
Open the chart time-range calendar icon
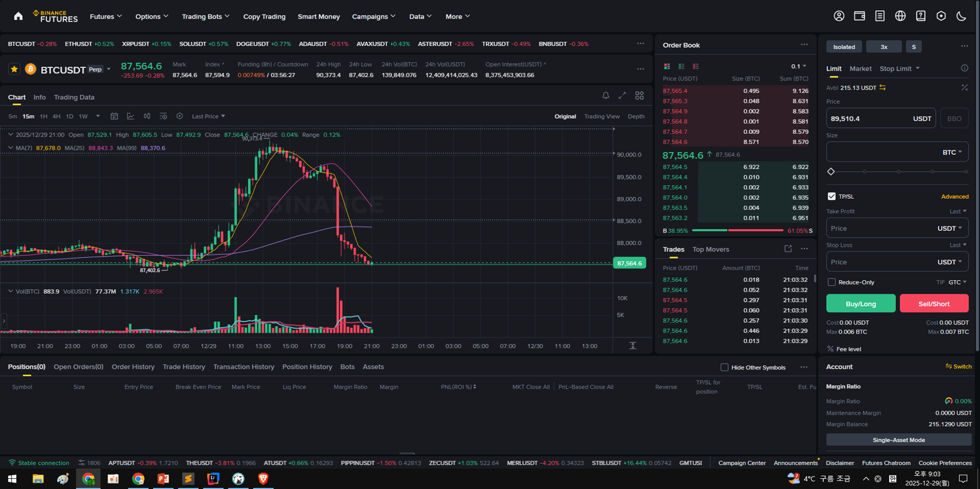point(114,116)
